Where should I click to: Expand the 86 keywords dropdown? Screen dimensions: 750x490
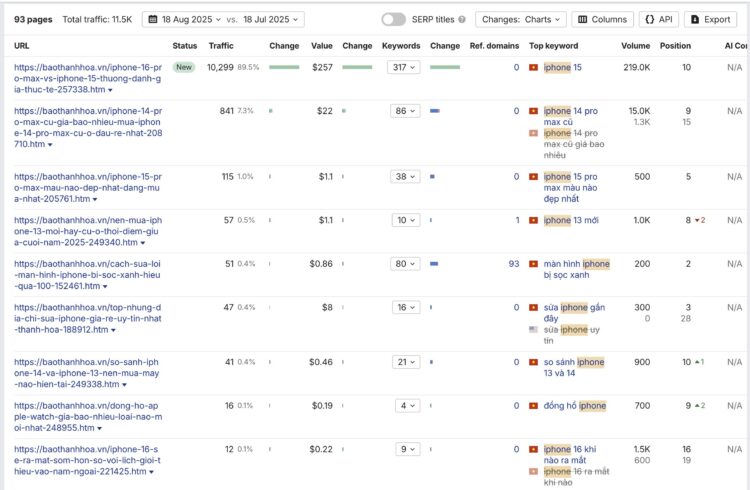[x=405, y=111]
